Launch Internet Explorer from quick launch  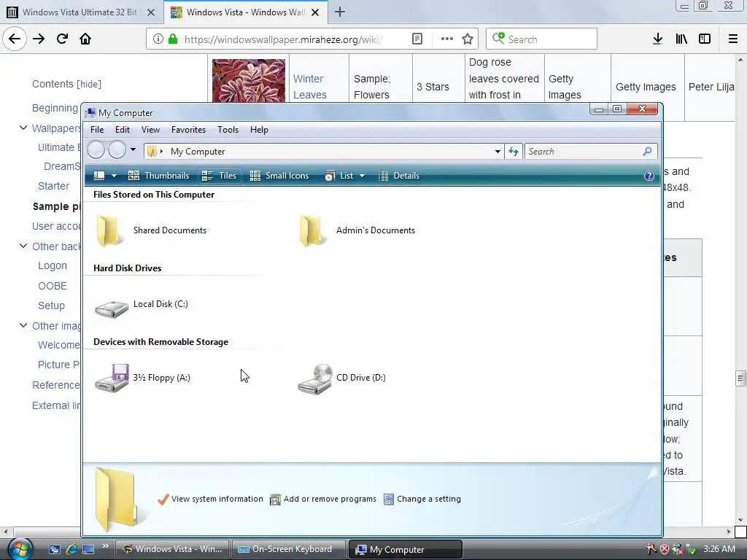pyautogui.click(x=72, y=549)
